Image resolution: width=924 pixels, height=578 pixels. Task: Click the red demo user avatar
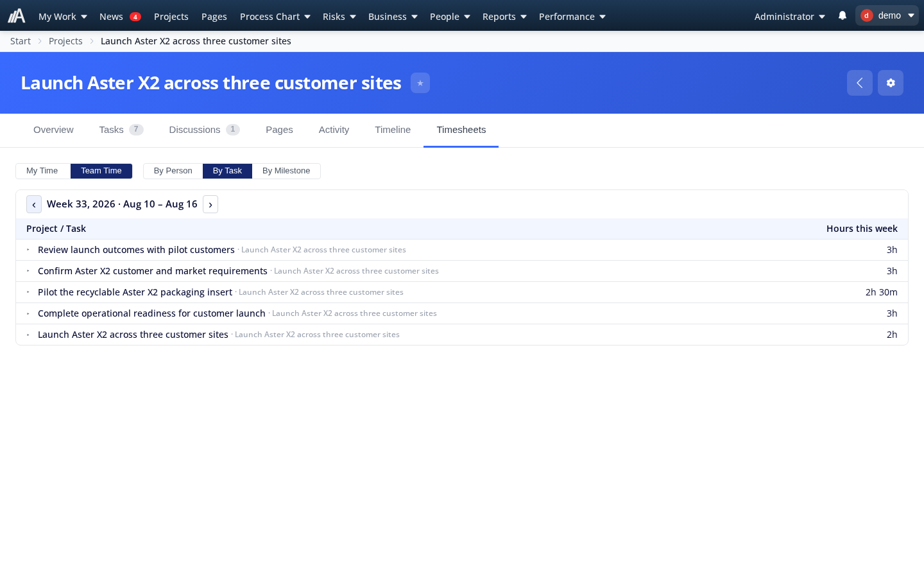(x=866, y=15)
